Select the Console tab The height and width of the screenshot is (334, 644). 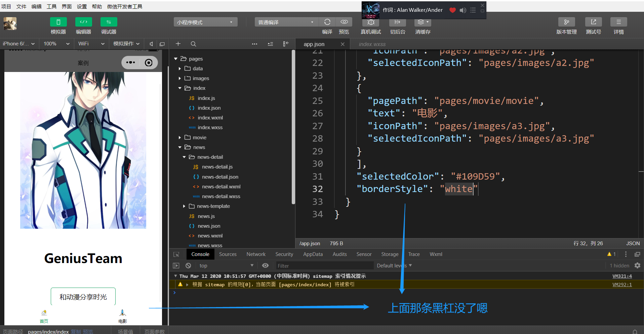pos(200,254)
